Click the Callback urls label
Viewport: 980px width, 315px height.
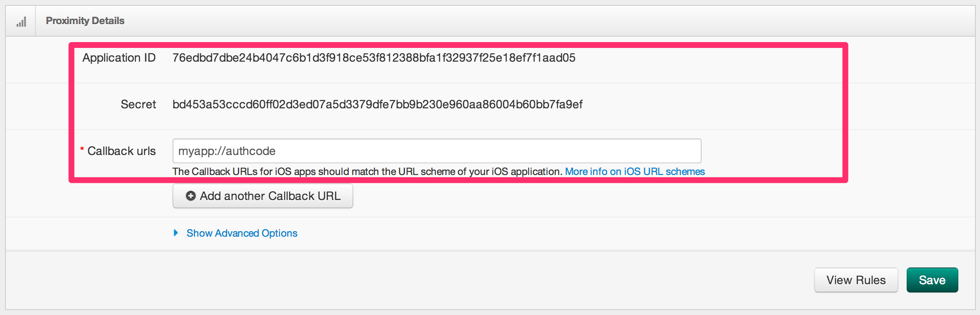click(121, 151)
